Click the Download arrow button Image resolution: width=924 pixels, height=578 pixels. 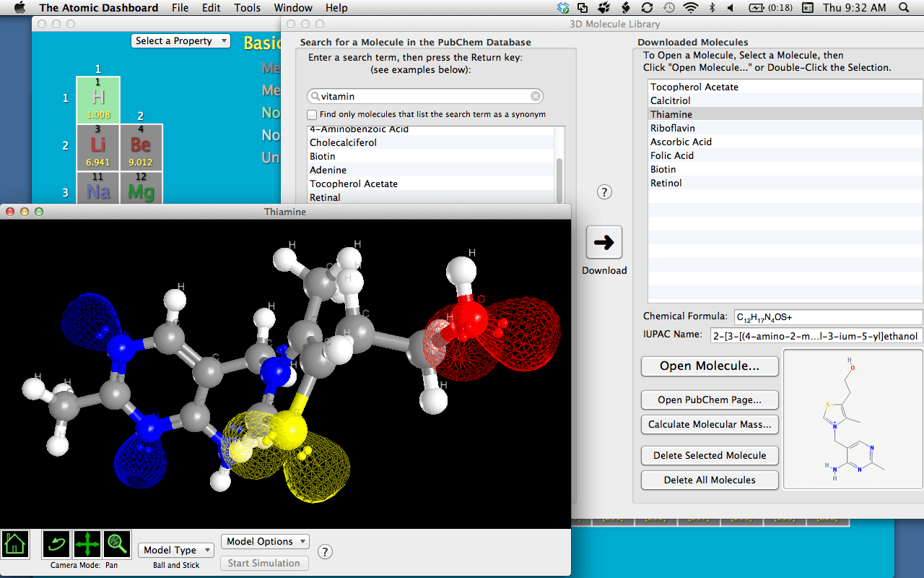[603, 243]
